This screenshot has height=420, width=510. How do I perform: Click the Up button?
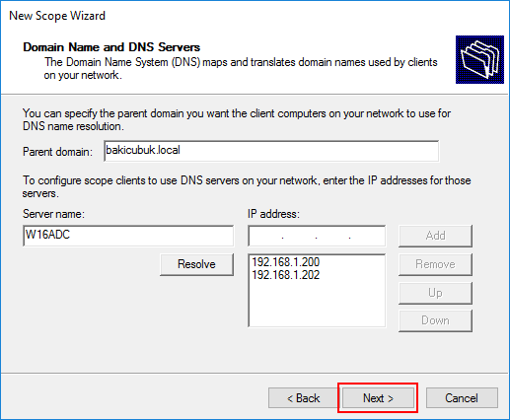pyautogui.click(x=435, y=293)
